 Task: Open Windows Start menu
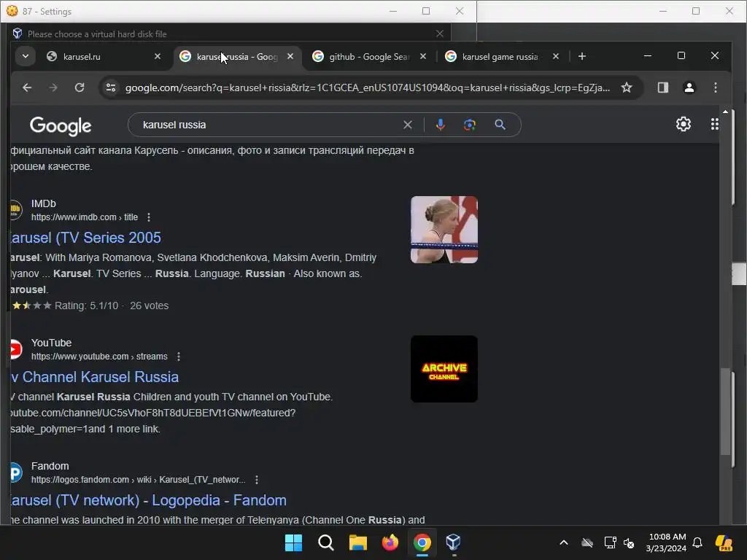(293, 542)
